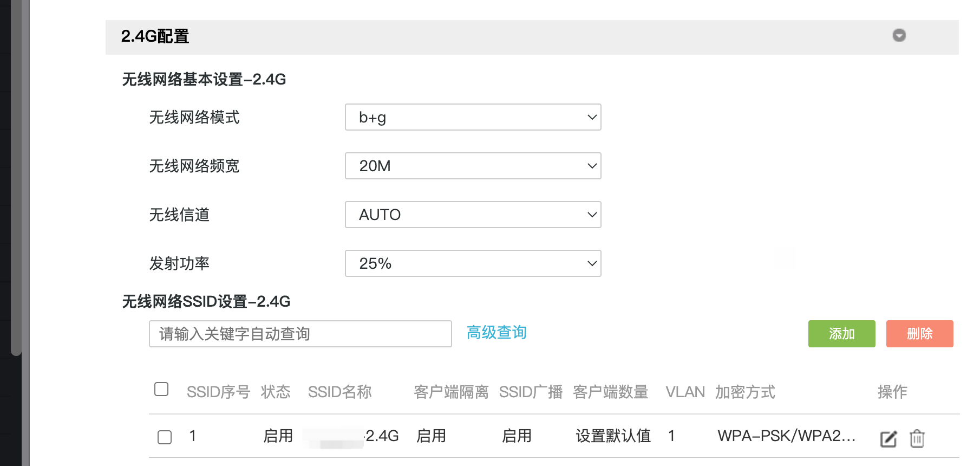Open the 高级查询 advanced search link
This screenshot has width=980, height=466.
coord(496,333)
